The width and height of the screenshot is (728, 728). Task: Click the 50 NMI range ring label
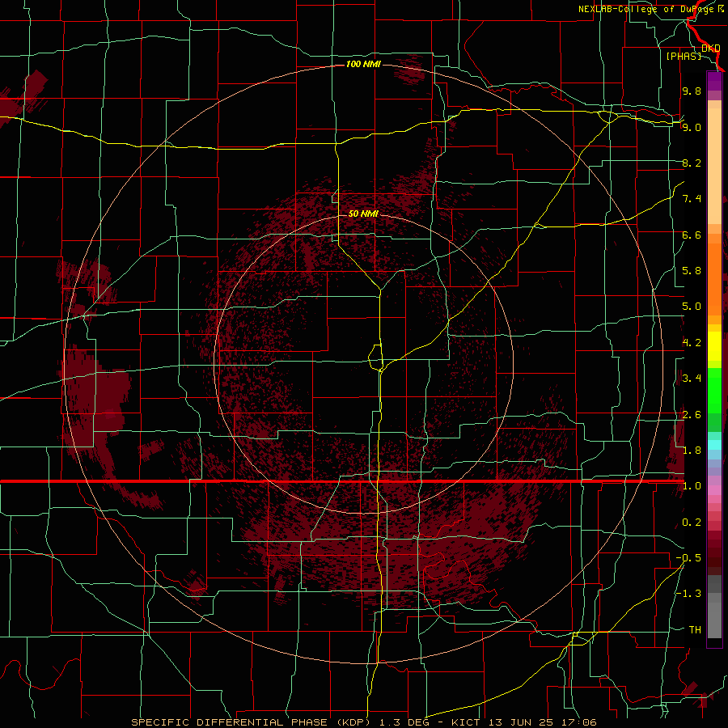(363, 214)
